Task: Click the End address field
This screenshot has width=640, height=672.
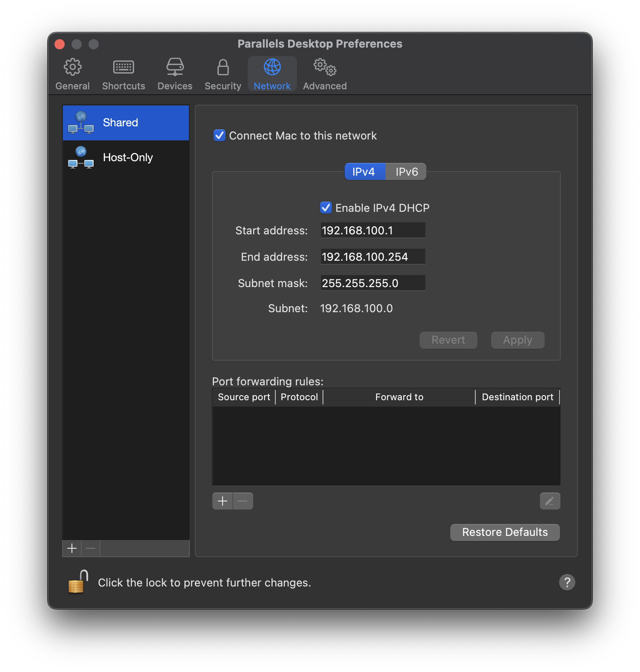Action: (373, 256)
